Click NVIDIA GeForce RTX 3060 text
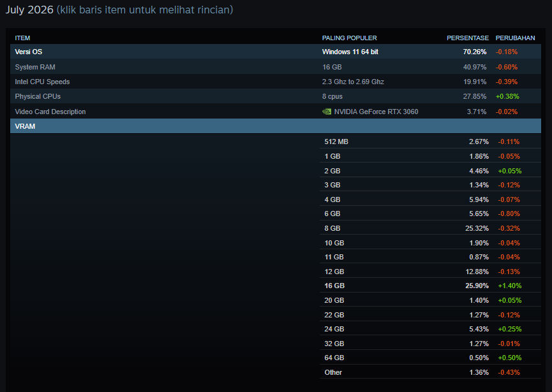 pyautogui.click(x=376, y=112)
